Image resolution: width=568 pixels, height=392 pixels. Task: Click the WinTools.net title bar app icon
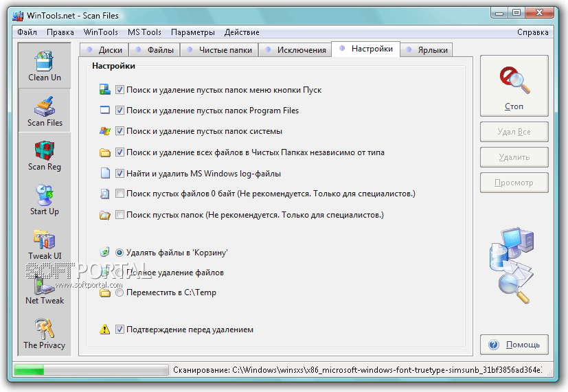coord(18,16)
